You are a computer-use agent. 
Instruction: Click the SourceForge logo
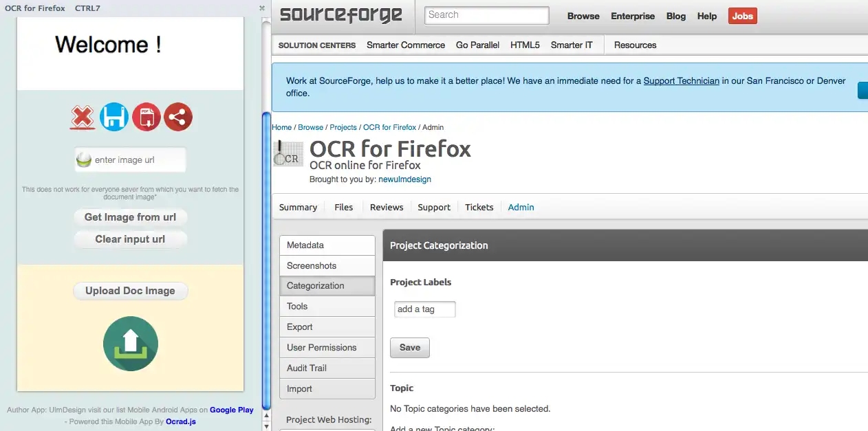[x=340, y=14]
